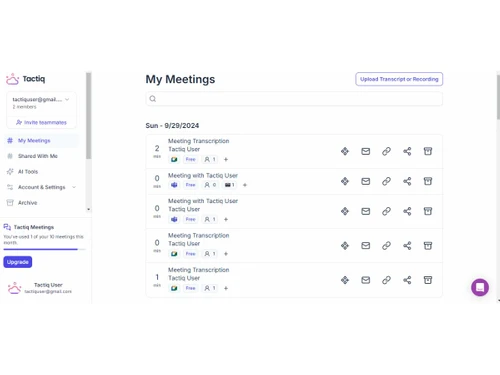
Task: Email the 1 min Meeting Transcription
Action: click(366, 280)
